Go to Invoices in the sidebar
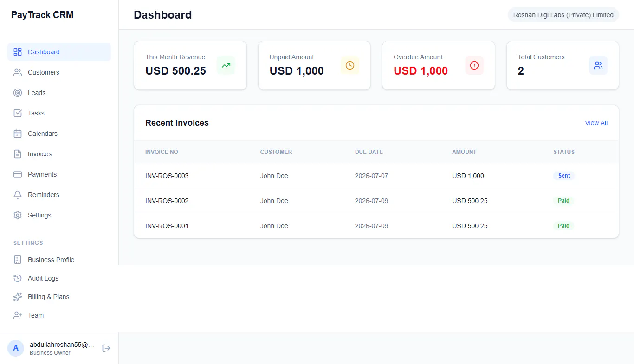This screenshot has width=634, height=364. pyautogui.click(x=59, y=154)
